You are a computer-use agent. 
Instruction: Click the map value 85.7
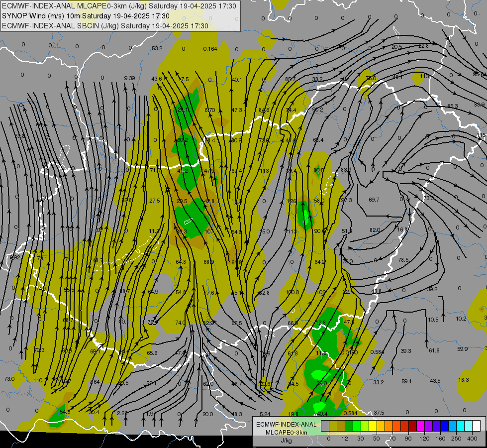[x=291, y=79]
